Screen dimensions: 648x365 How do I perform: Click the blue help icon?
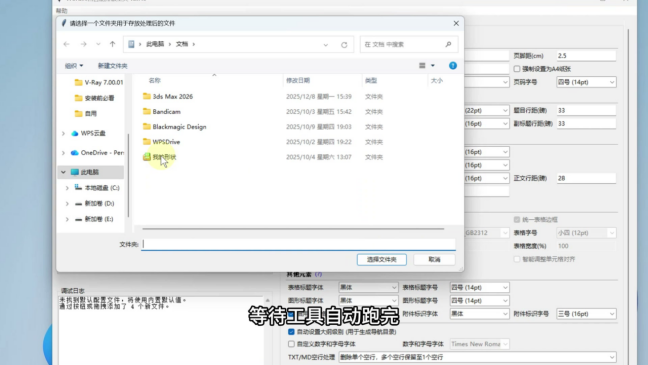[453, 65]
